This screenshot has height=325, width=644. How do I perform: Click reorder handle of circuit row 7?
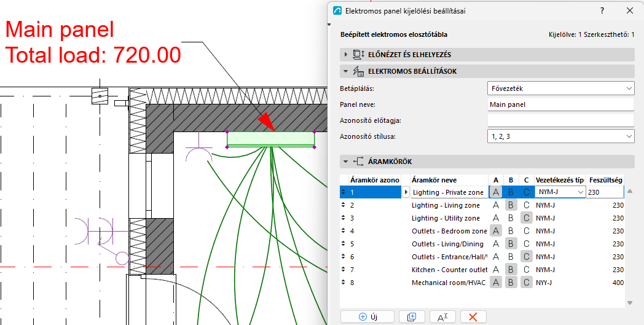click(x=344, y=270)
